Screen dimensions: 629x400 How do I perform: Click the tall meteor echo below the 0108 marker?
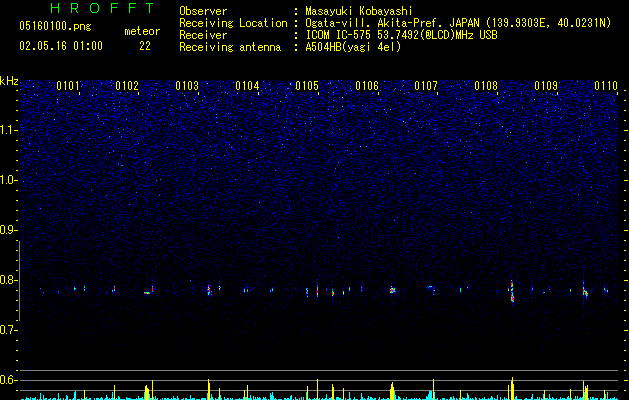click(512, 291)
